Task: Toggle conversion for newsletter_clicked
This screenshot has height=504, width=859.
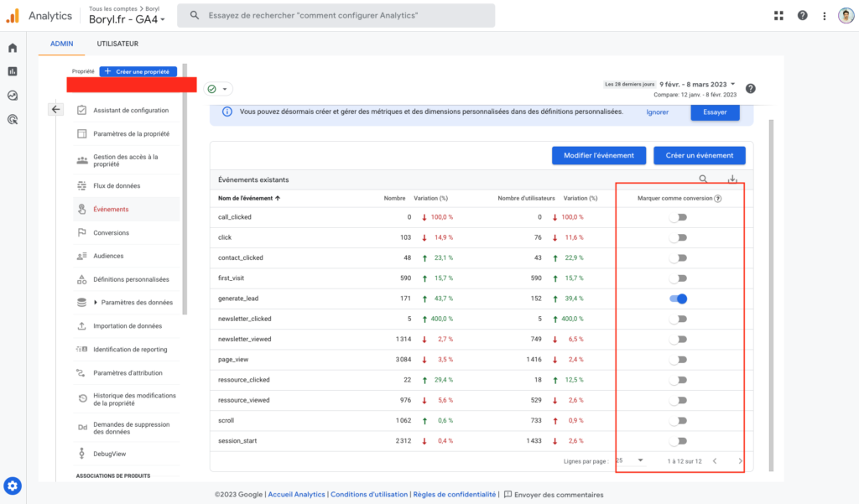Action: 678,319
